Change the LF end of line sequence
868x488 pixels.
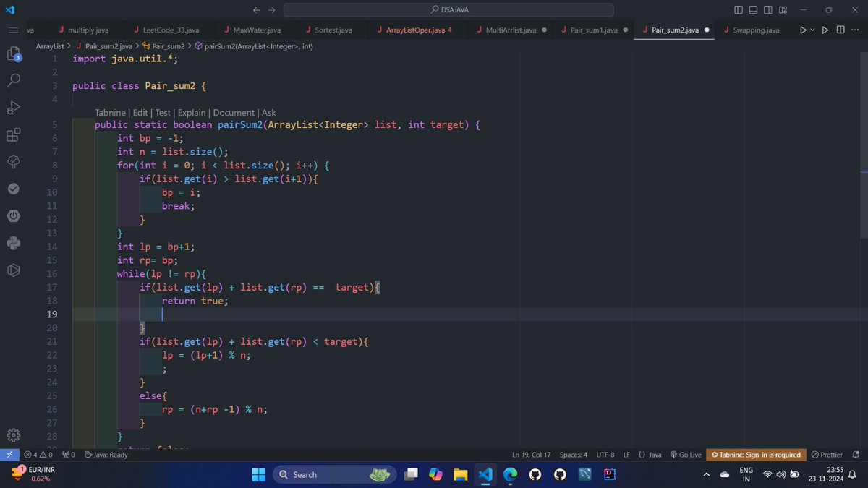click(x=626, y=455)
